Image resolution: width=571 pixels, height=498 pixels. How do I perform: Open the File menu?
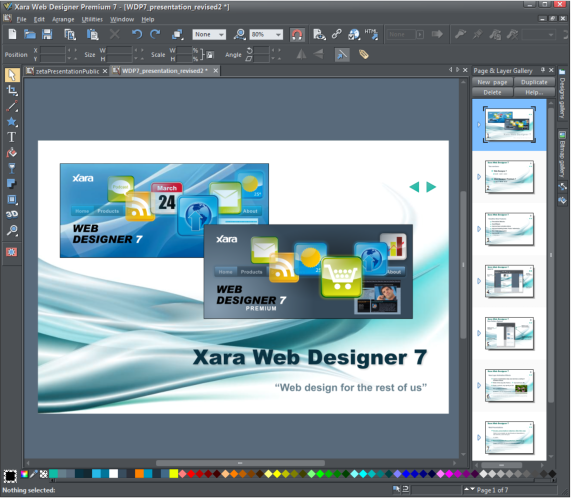[x=21, y=19]
